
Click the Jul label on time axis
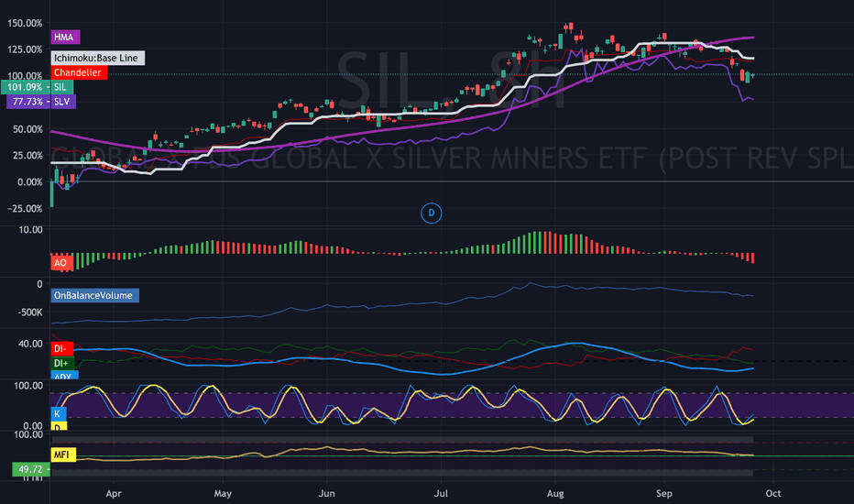441,494
